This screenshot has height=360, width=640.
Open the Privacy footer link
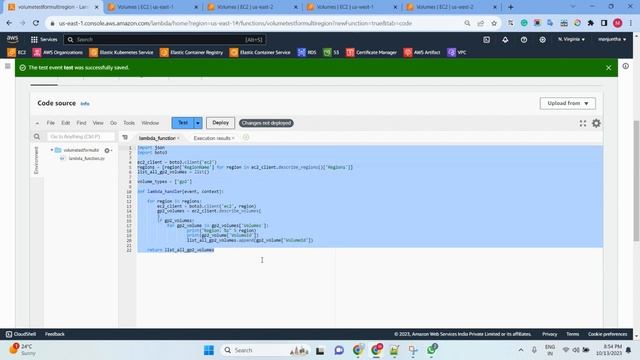549,334
